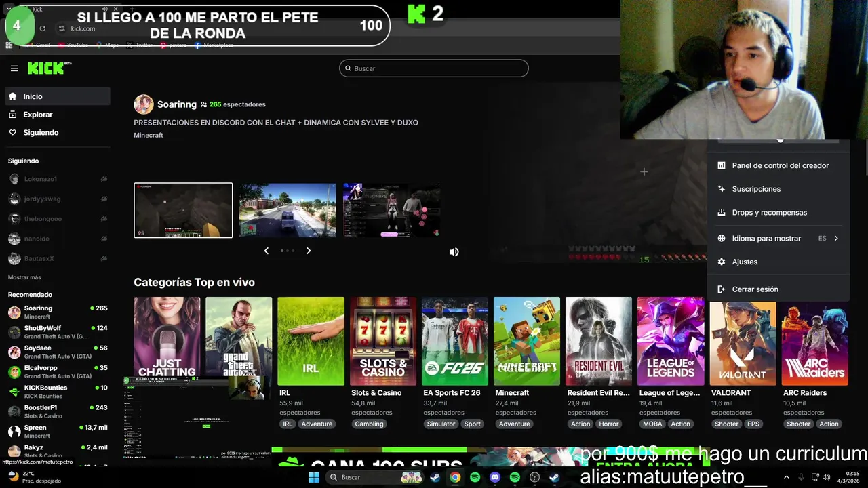Screen dimensions: 868x488
Task: Click the Windows Start button
Action: [x=314, y=477]
